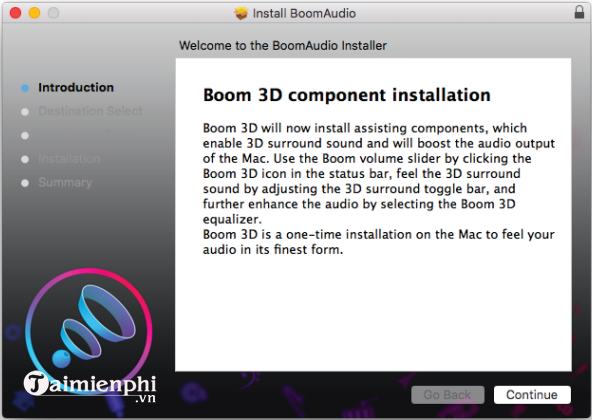Click the Continue button
The width and height of the screenshot is (592, 420).
click(532, 395)
